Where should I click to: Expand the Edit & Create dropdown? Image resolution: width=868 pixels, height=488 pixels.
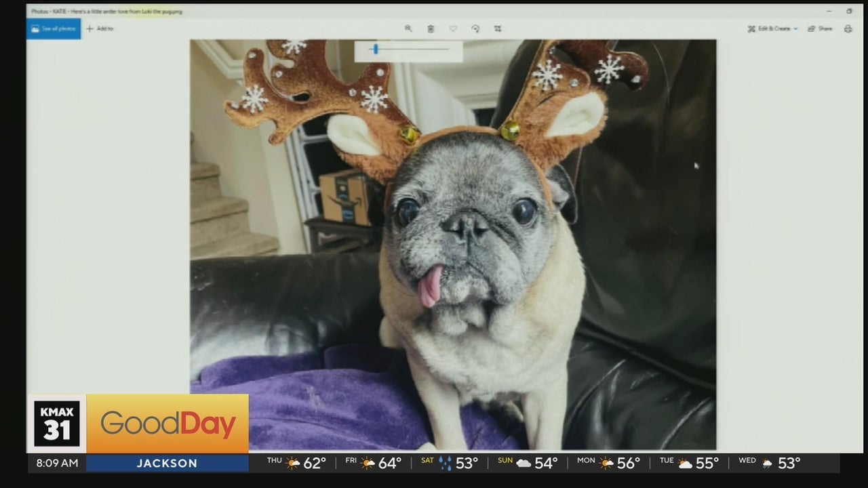coord(772,28)
